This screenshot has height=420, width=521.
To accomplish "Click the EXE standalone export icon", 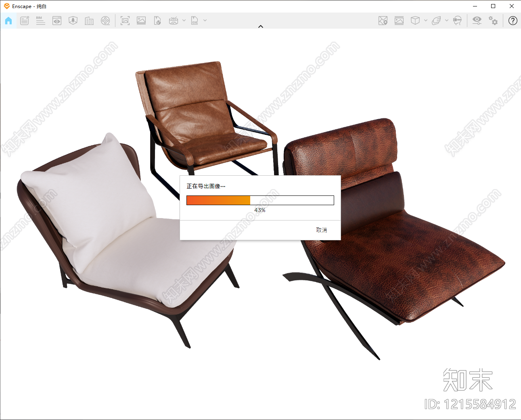I will coord(195,21).
